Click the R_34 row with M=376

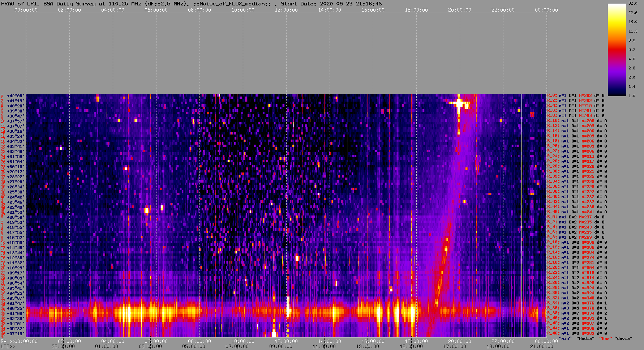pos(577,303)
